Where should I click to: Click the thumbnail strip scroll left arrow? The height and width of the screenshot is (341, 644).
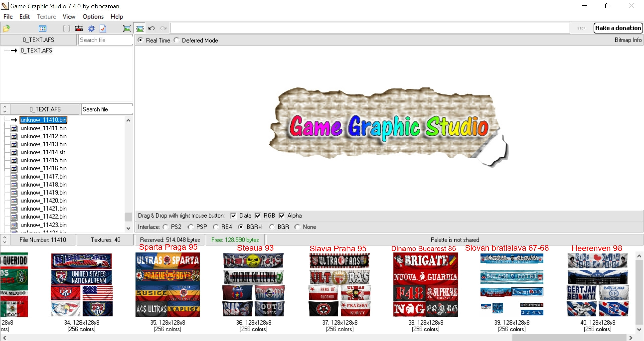(x=4, y=338)
